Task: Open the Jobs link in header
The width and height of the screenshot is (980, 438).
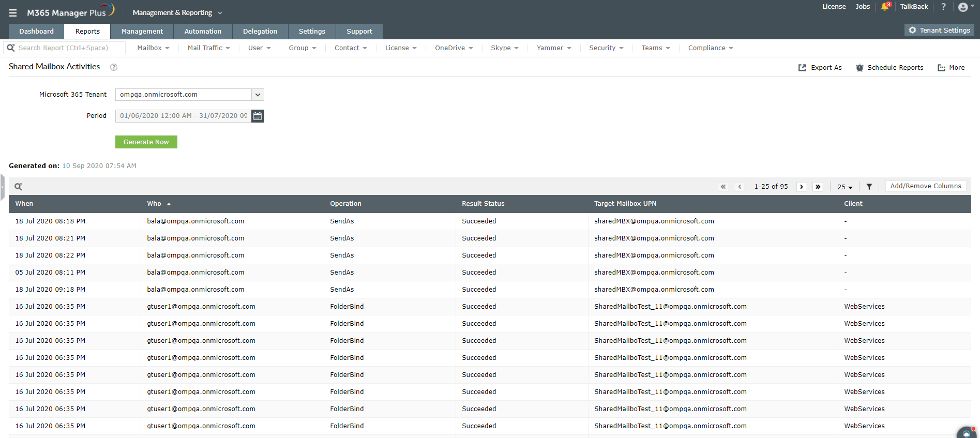Action: (x=863, y=7)
